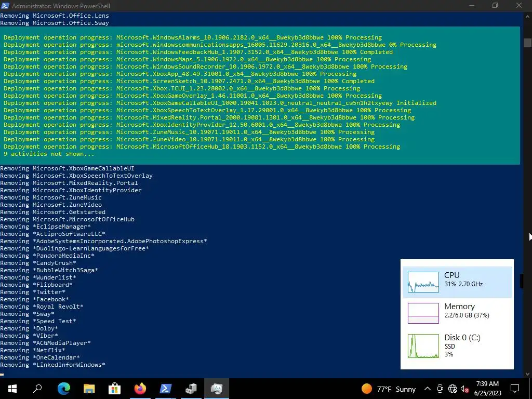Click the muted volume tray icon
Image resolution: width=532 pixels, height=399 pixels.
tap(464, 389)
